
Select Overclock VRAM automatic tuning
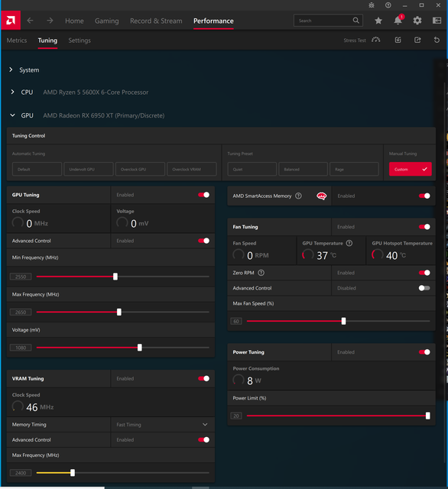click(192, 169)
